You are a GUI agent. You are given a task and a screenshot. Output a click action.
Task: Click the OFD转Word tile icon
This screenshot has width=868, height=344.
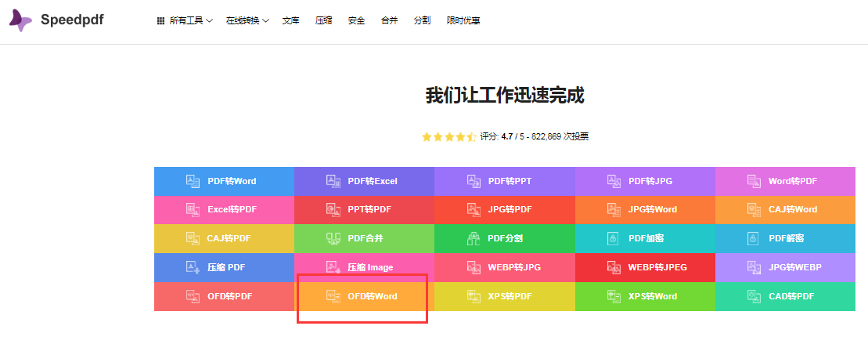click(x=333, y=296)
